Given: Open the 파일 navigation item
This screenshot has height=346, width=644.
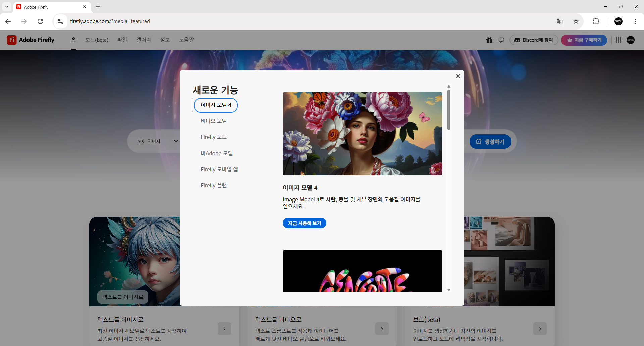Looking at the screenshot, I should click(122, 40).
